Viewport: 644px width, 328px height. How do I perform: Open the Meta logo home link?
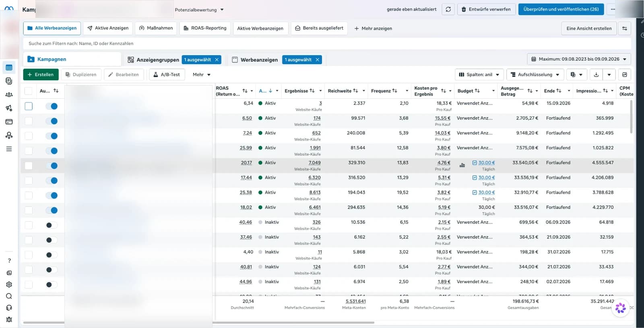[9, 8]
